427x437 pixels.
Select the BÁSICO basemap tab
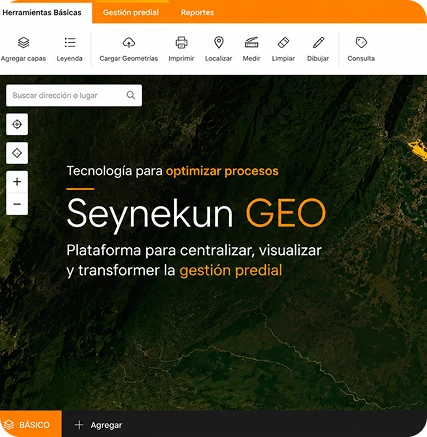(x=31, y=424)
